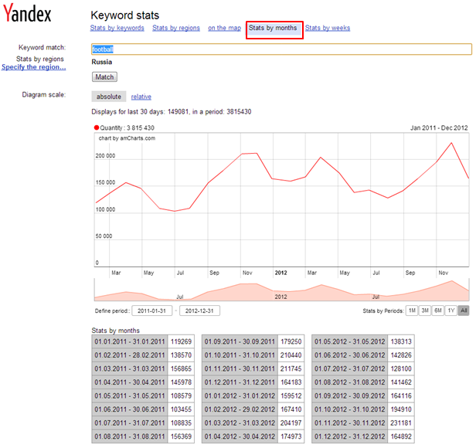This screenshot has height=448, width=476.
Task: Click the period end date field 2012-12-31
Action: pyautogui.click(x=199, y=311)
